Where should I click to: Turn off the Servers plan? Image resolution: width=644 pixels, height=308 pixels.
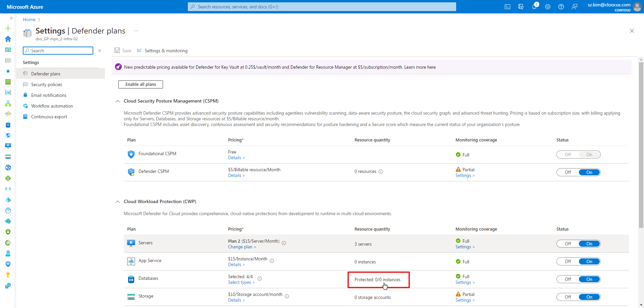pyautogui.click(x=568, y=244)
